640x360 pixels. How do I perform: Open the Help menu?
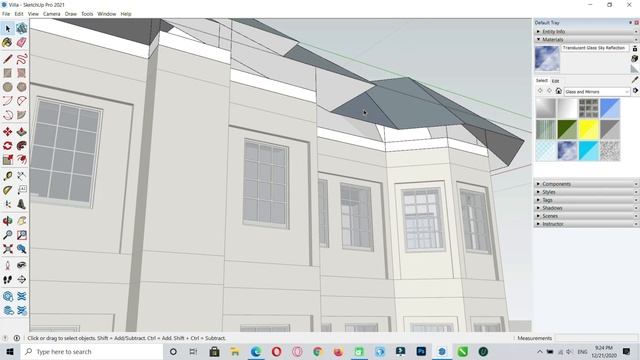(126, 14)
